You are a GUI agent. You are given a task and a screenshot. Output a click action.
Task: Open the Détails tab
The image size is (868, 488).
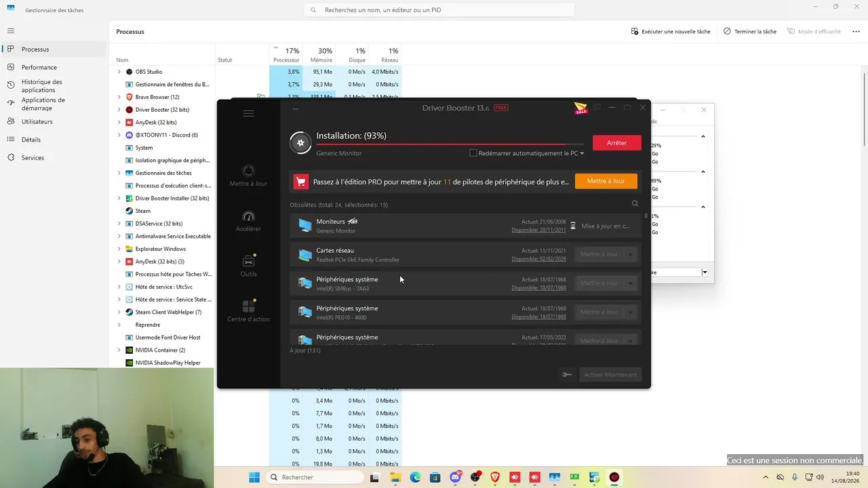pyautogui.click(x=54, y=140)
